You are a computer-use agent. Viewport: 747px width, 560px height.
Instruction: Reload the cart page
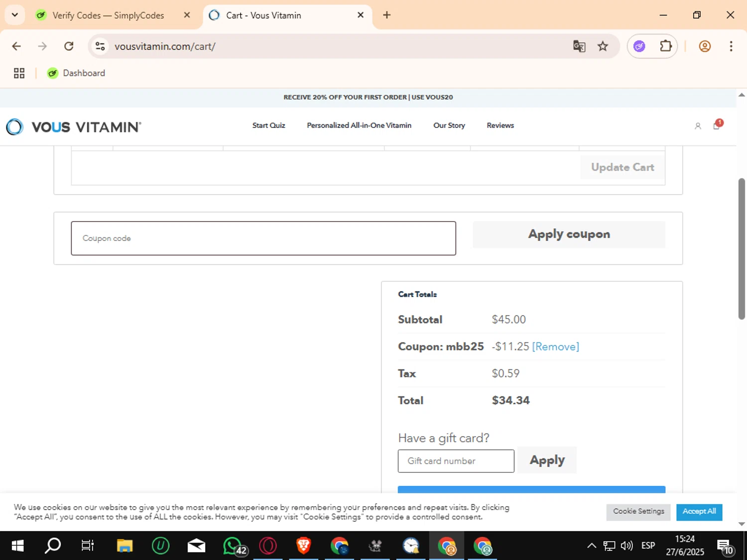[x=69, y=46]
